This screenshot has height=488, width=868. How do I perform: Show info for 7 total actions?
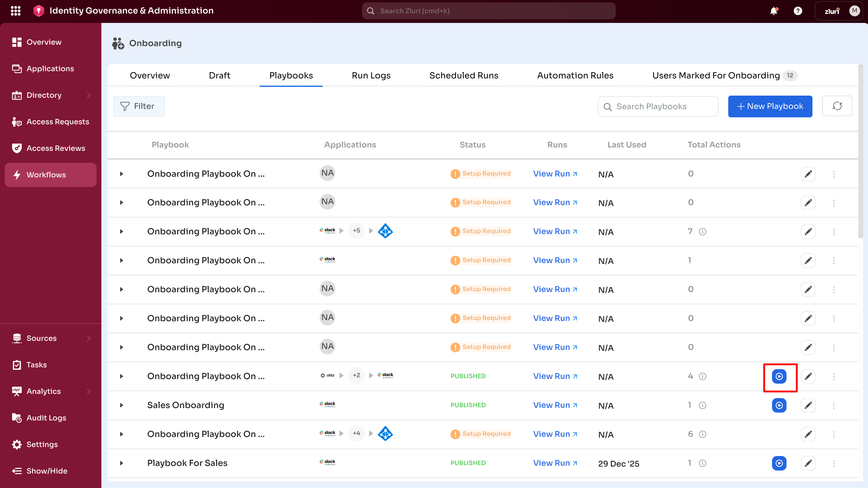click(703, 232)
